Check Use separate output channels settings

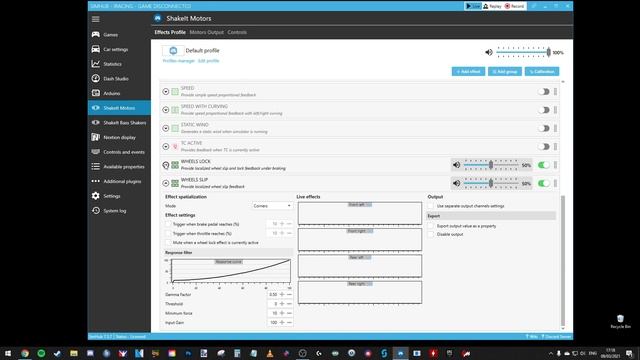point(431,206)
